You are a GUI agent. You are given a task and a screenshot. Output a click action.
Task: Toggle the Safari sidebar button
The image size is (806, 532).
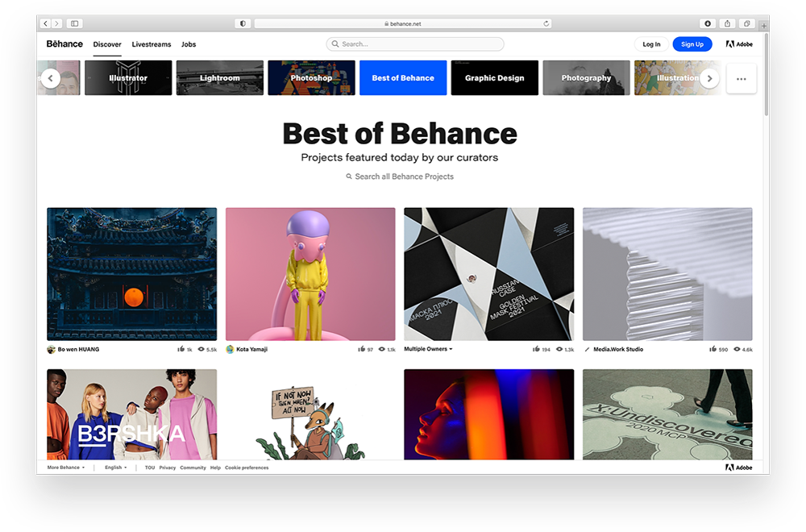click(x=74, y=23)
